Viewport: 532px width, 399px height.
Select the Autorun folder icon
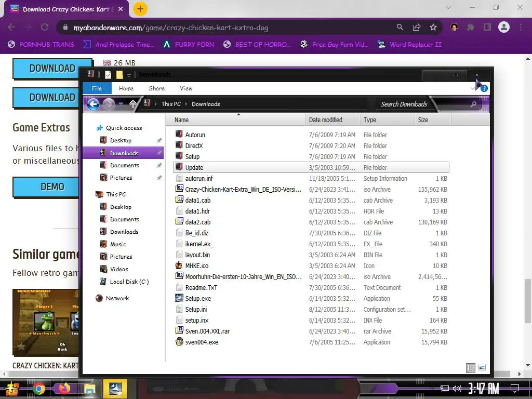click(179, 135)
